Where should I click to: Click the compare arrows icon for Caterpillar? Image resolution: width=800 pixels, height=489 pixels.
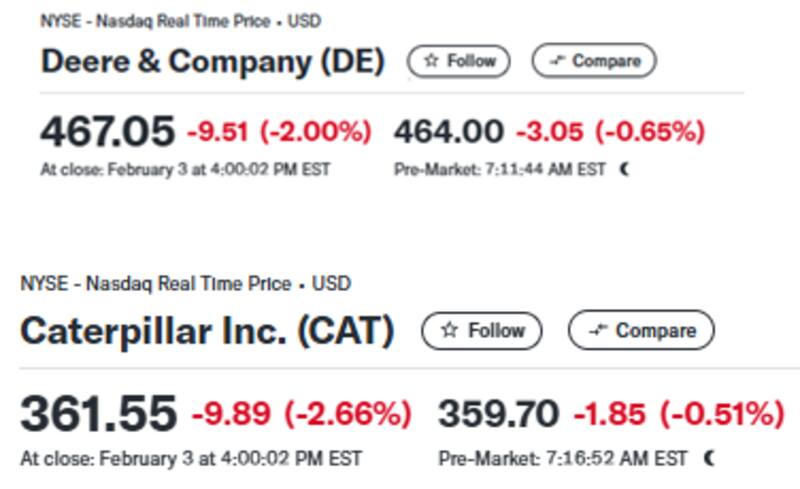tap(598, 330)
